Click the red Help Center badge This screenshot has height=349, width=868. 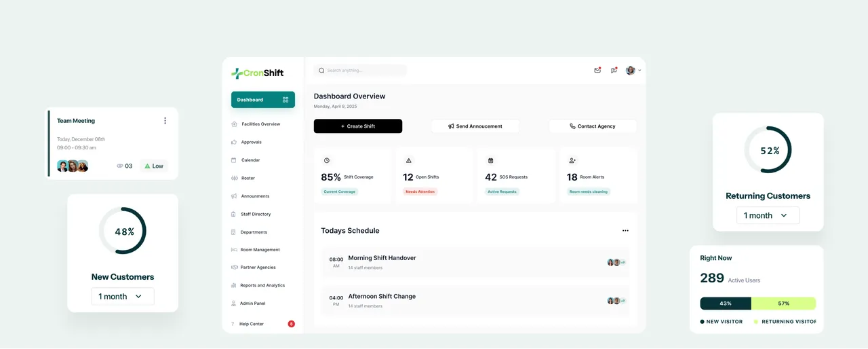pos(292,324)
